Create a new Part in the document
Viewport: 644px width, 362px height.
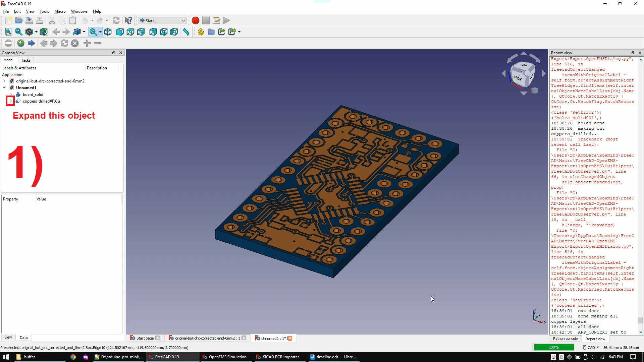(200, 32)
